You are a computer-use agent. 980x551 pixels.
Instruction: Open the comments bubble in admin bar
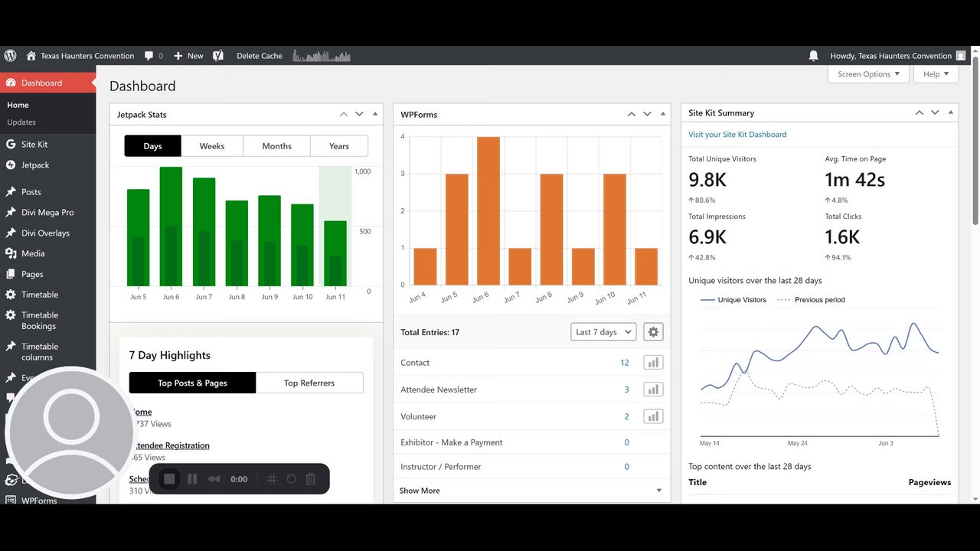coord(154,56)
